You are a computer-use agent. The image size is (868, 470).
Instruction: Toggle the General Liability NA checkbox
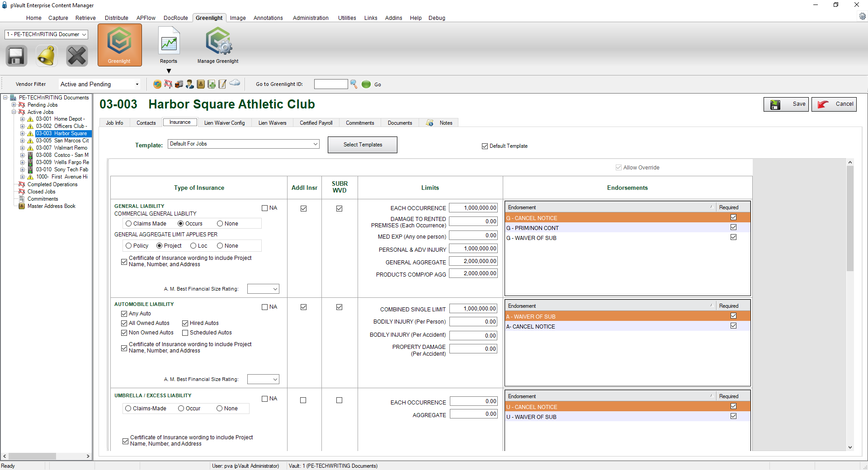coord(264,208)
